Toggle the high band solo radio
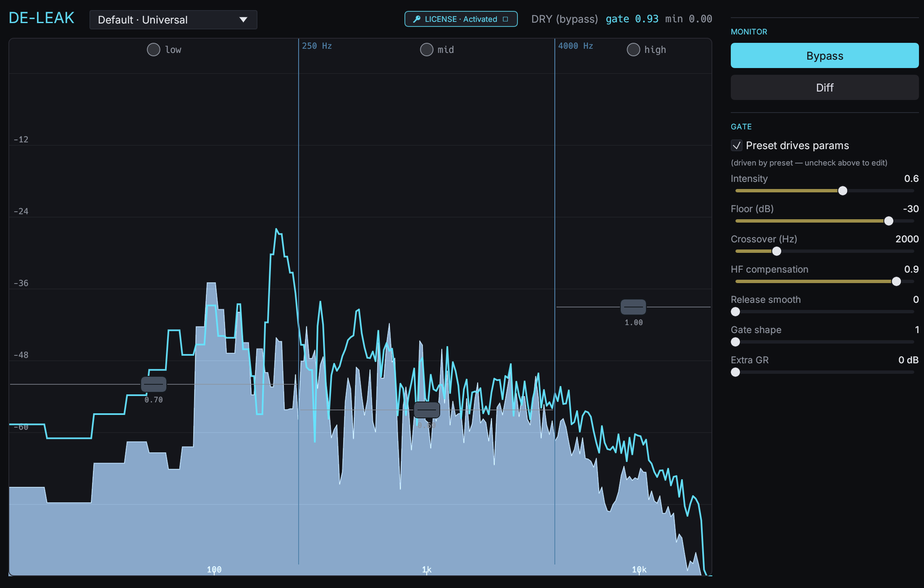This screenshot has width=924, height=588. 634,50
